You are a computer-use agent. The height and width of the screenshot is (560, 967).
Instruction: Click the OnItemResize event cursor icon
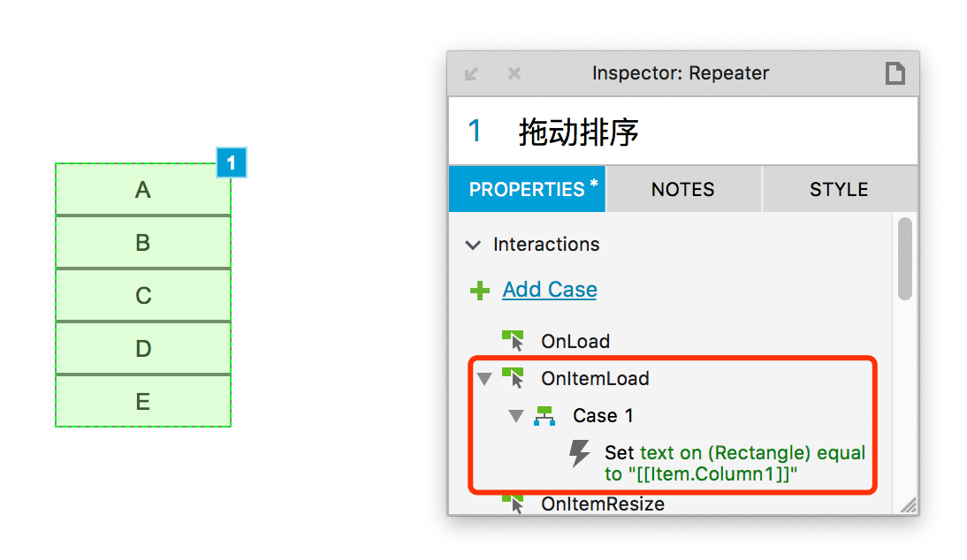click(513, 503)
